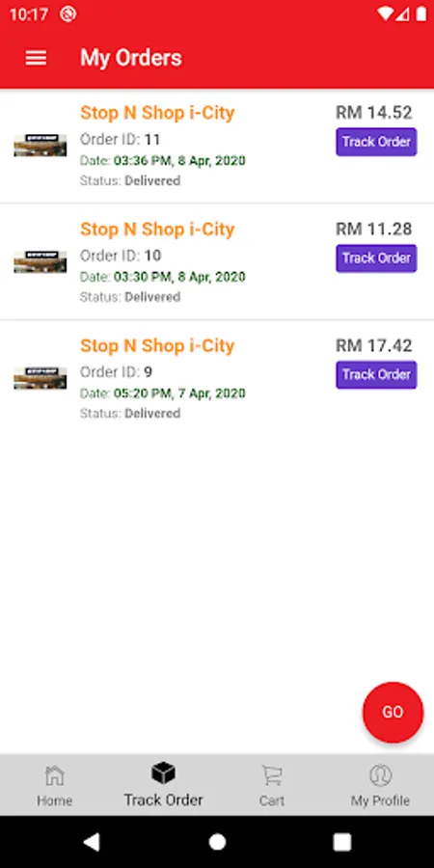Screen dimensions: 434x868
Task: Open store thumbnail for Order ID 10
Action: (41, 261)
